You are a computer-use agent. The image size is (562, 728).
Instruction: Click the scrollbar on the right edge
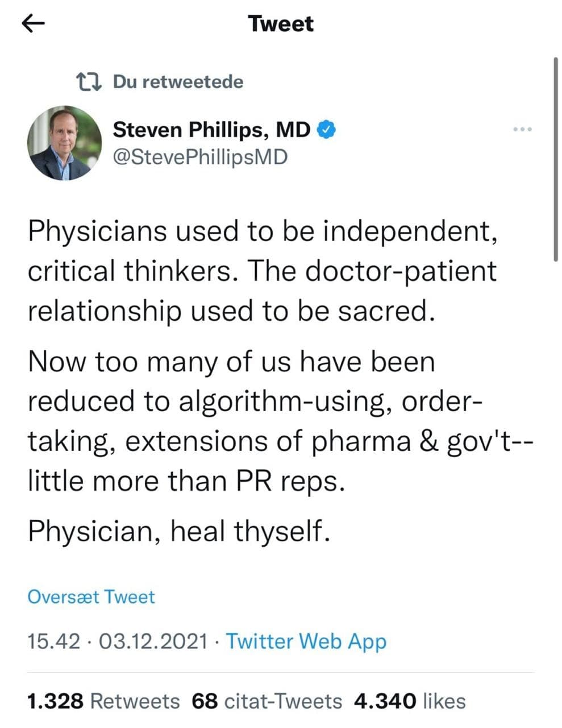[556, 159]
